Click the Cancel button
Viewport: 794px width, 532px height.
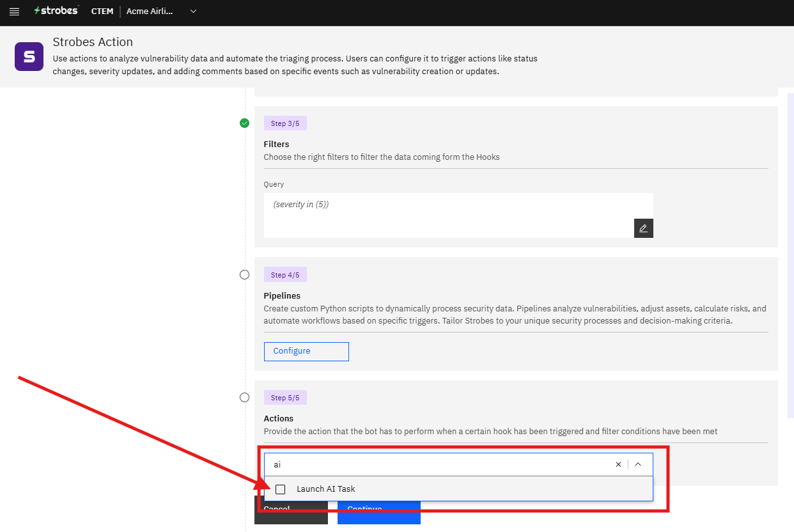coord(291,510)
